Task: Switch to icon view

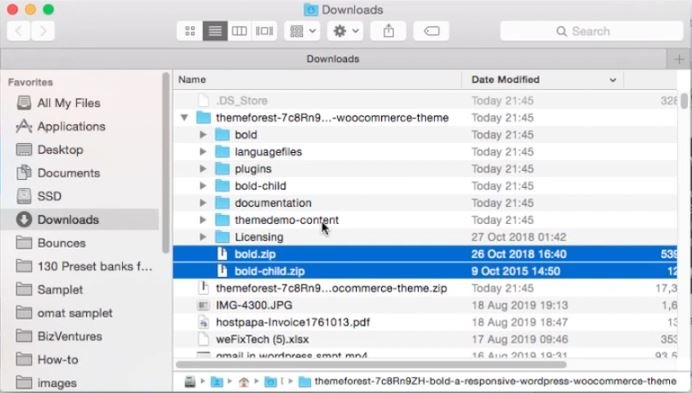Action: click(x=190, y=31)
